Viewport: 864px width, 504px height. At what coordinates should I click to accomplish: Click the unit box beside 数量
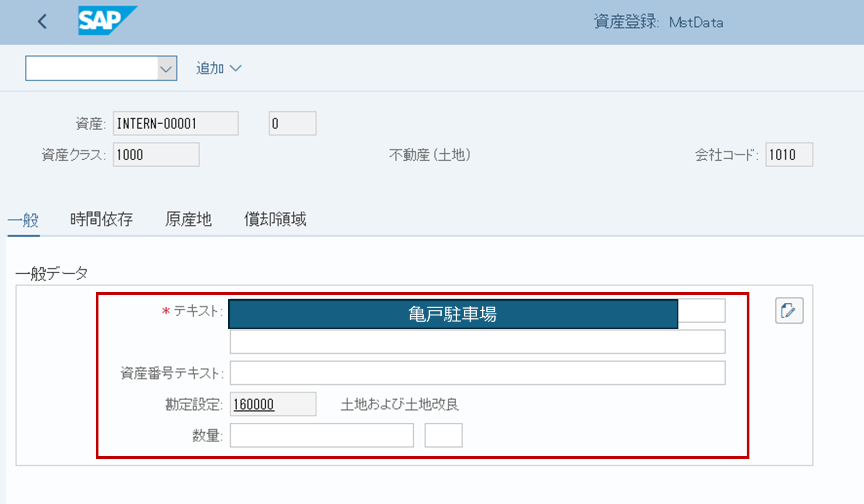click(x=443, y=436)
